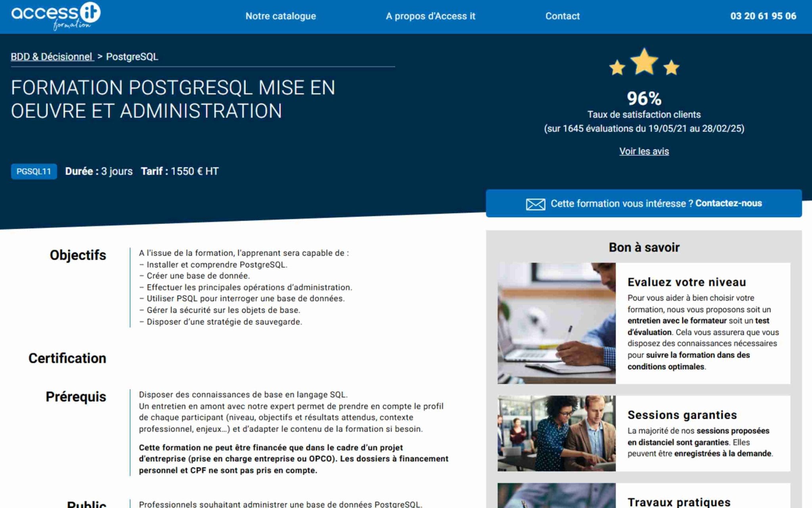Click the Prérequis section heading
The image size is (812, 508).
point(76,397)
